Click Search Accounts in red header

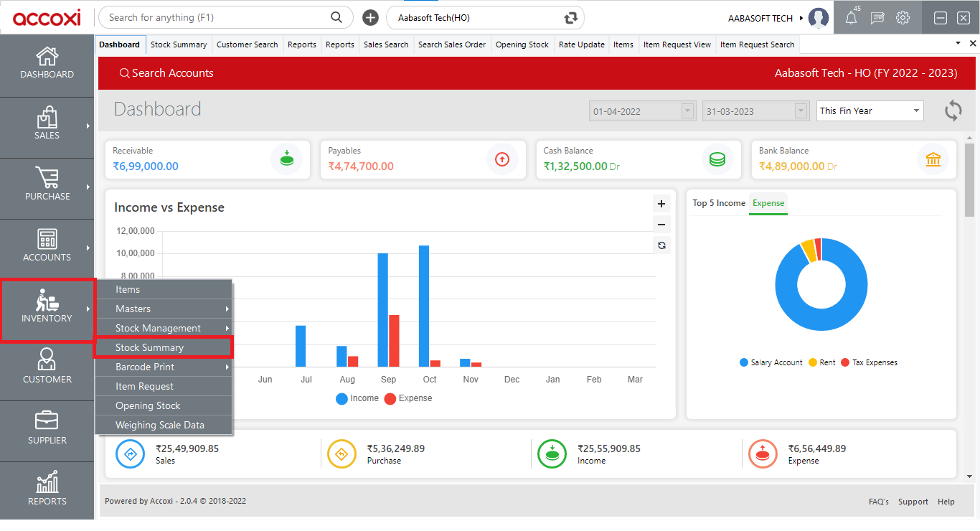[166, 73]
